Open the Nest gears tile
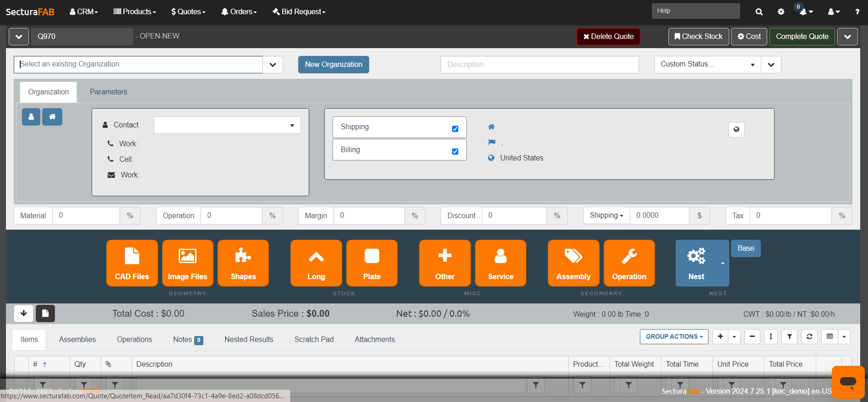Viewport: 868px width, 402px height. click(x=696, y=263)
